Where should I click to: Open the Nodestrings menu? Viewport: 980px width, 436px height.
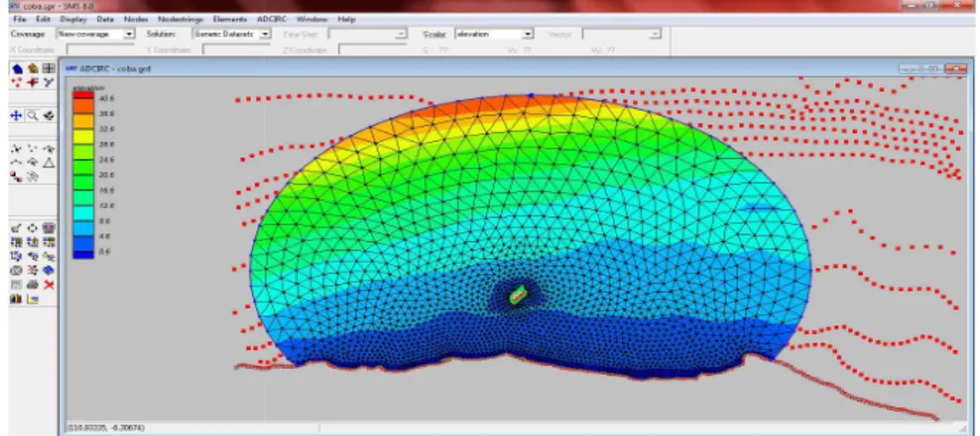[181, 19]
